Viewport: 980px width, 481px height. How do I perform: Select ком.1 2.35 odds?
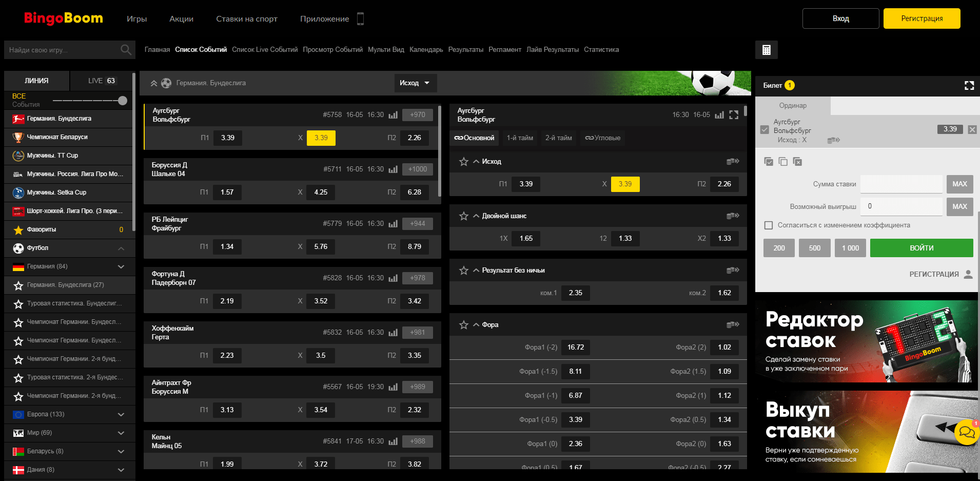[576, 293]
